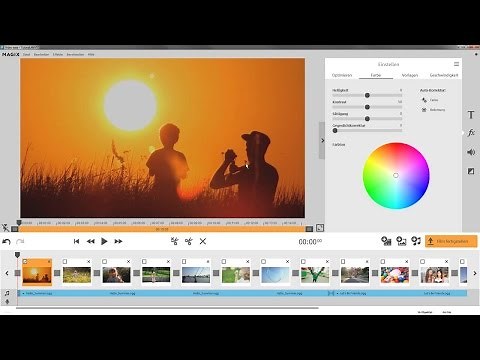The width and height of the screenshot is (480, 360).
Task: Fast forward the playback
Action: [x=118, y=241]
